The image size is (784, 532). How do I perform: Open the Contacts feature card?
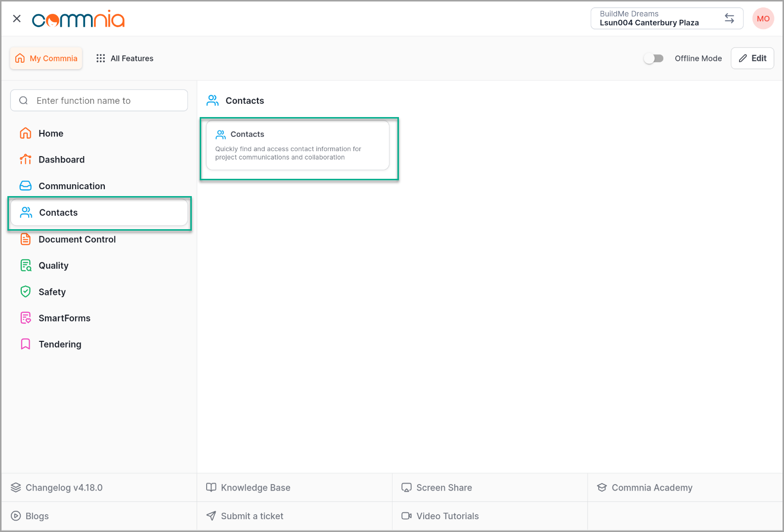298,145
